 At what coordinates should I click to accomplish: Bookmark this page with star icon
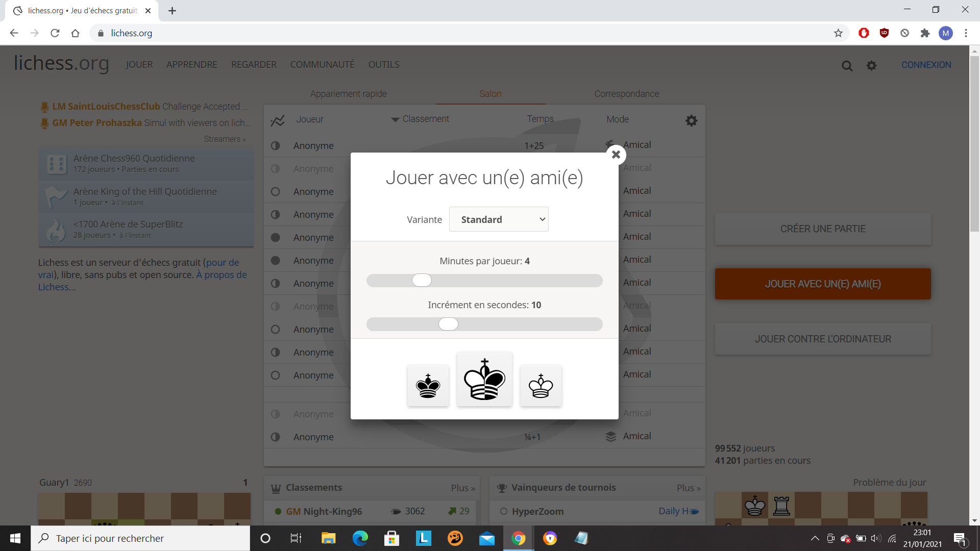838,33
